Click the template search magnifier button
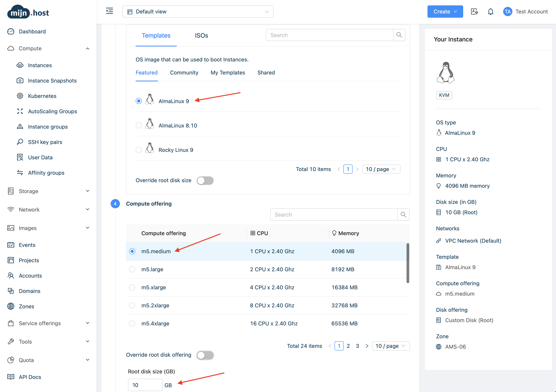 [x=399, y=35]
